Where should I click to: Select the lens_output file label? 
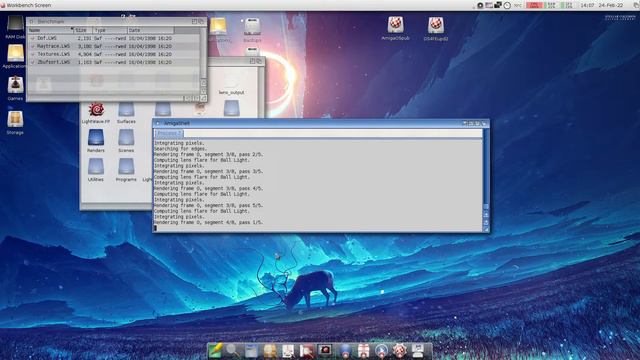click(x=231, y=93)
